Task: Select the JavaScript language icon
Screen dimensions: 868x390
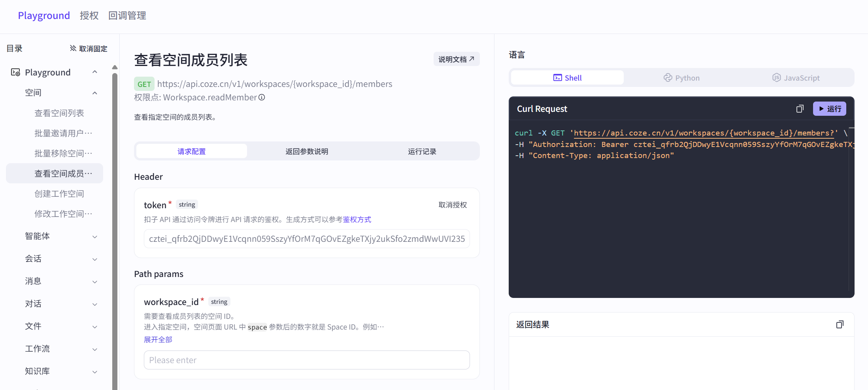Action: pos(776,77)
